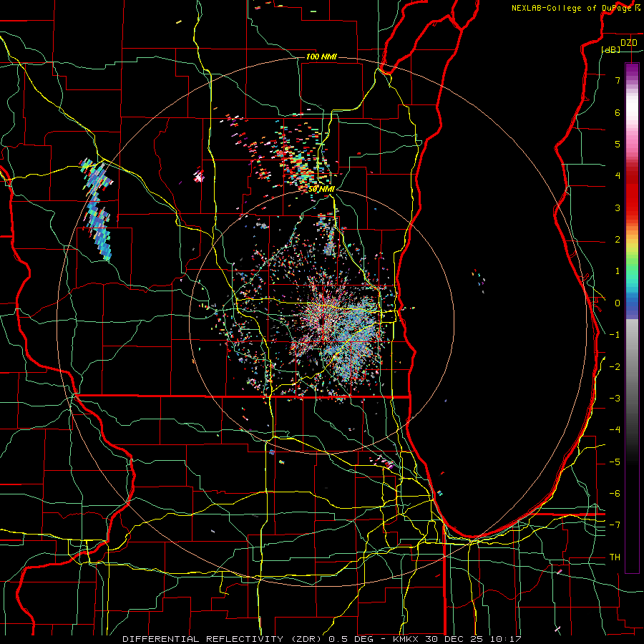Click the "50 NMI" range ring label

click(321, 189)
